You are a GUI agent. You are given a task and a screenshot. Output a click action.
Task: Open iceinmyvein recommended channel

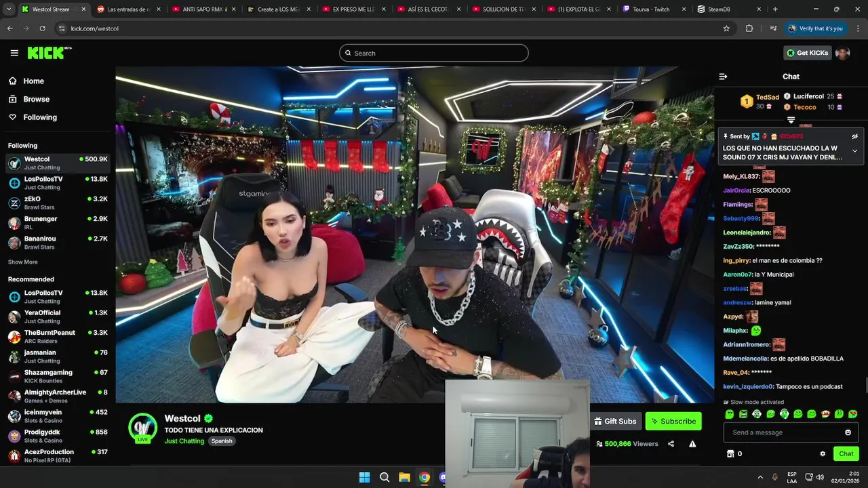coord(58,416)
